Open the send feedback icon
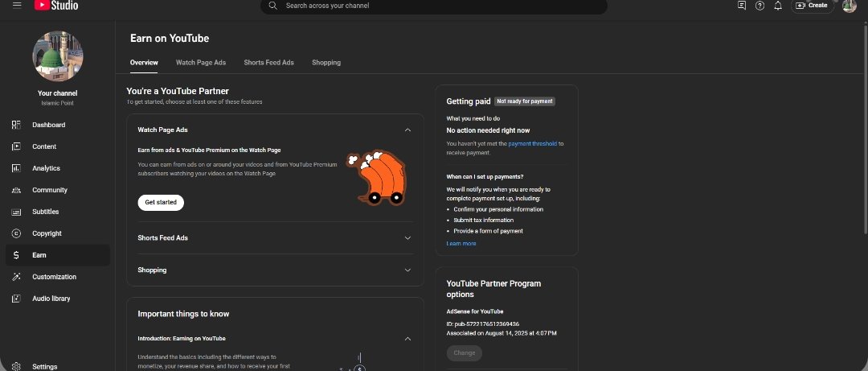The height and width of the screenshot is (371, 868). click(x=742, y=6)
